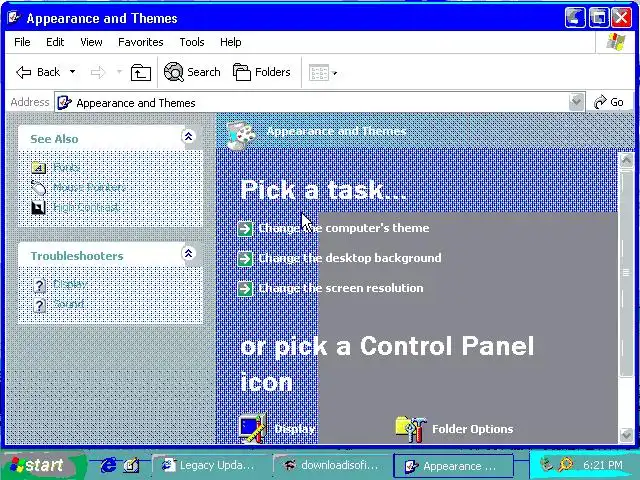Click the 6:21 PM clock
Viewport: 640px width, 480px height.
tap(603, 465)
